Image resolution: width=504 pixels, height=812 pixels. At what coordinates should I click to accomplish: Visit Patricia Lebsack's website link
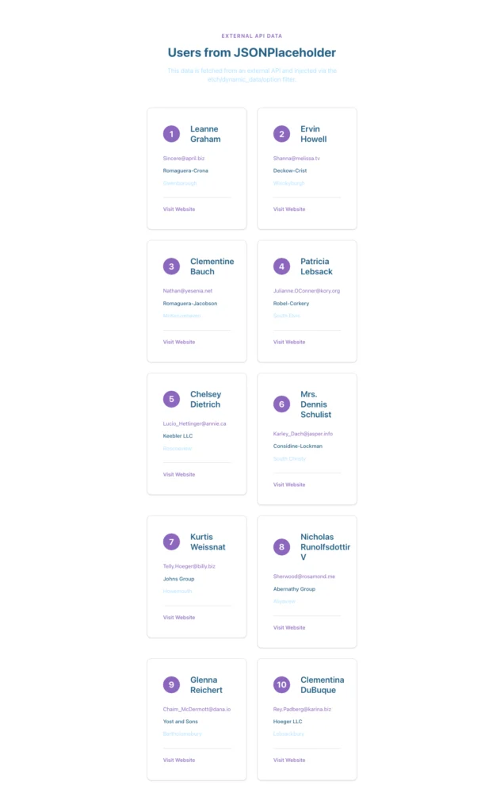[x=289, y=342]
